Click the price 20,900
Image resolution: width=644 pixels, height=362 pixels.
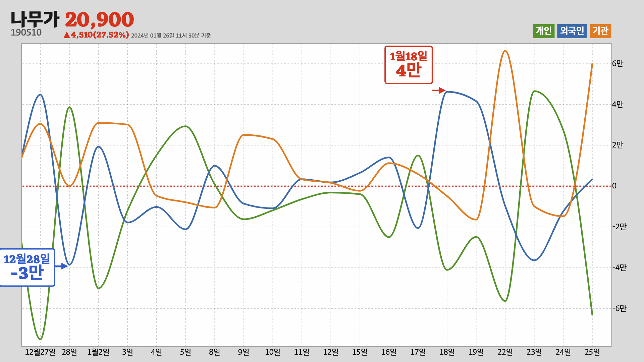tap(100, 19)
